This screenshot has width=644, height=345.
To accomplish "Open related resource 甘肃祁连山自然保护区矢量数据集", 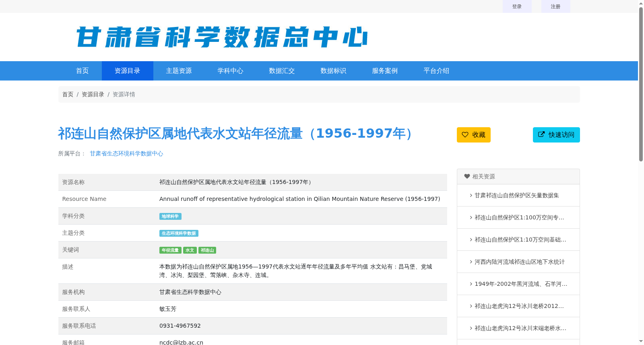I will tap(517, 195).
